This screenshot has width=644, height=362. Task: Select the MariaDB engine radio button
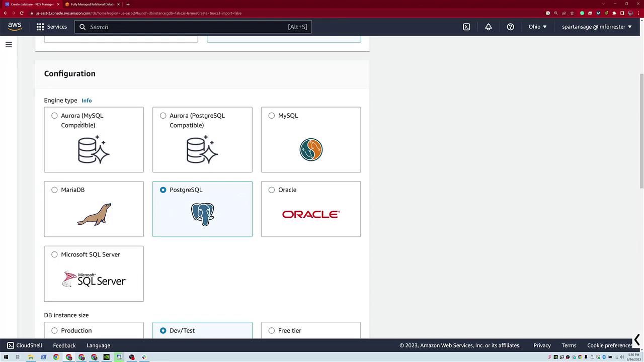pyautogui.click(x=54, y=190)
